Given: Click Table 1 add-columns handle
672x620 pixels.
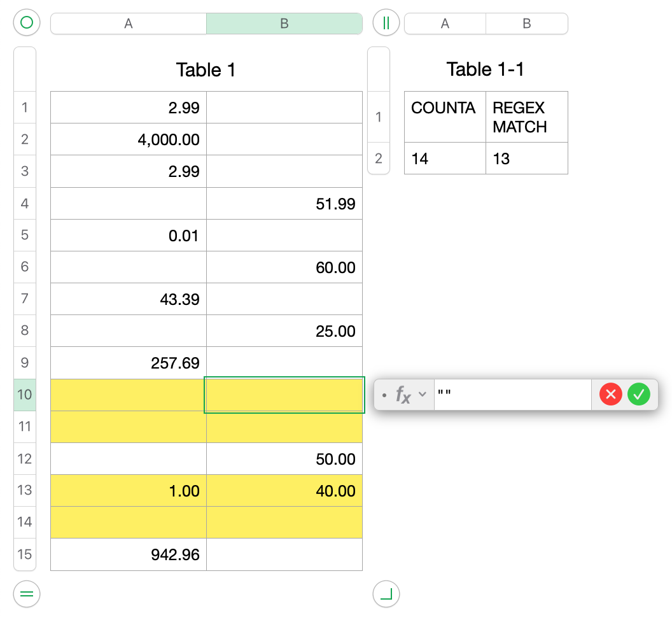Looking at the screenshot, I should click(x=386, y=24).
